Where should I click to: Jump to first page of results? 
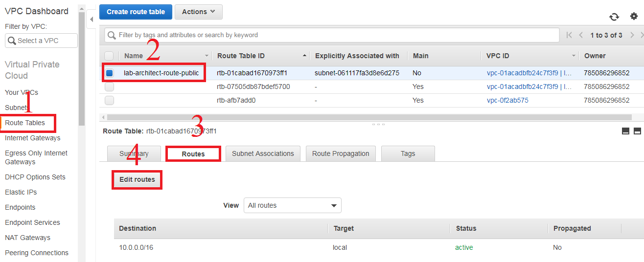(569, 35)
